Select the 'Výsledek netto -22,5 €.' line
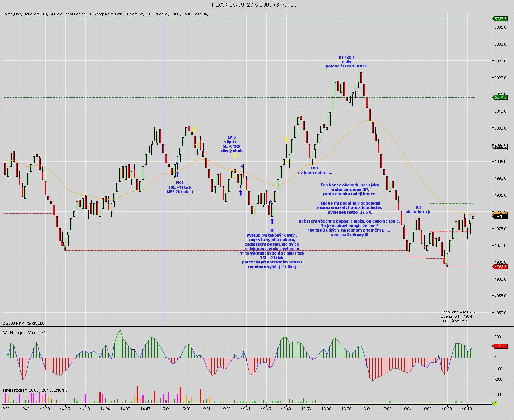514x420 pixels. (x=350, y=212)
